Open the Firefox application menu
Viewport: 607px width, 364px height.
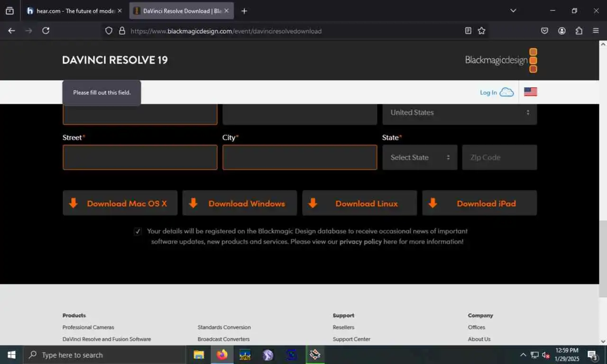(x=596, y=31)
